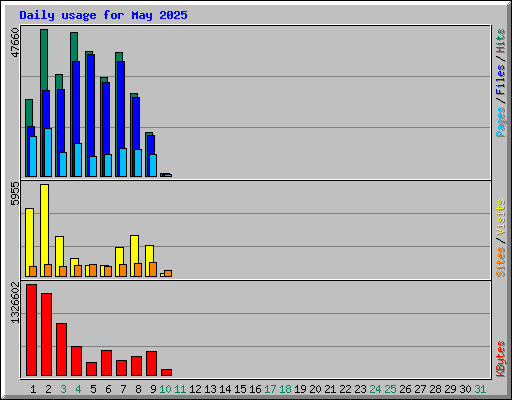Click the red KBytes bar for day 5
Screen dimensions: 512x400
click(x=91, y=369)
